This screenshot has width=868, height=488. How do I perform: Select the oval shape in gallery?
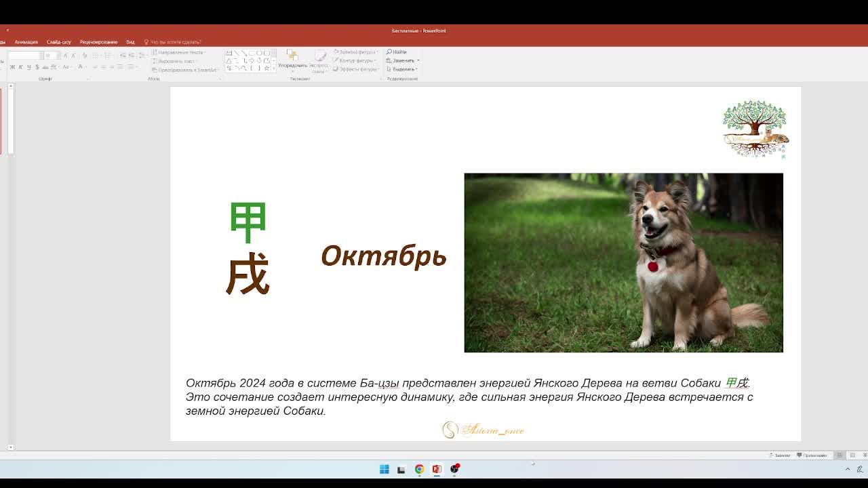pyautogui.click(x=259, y=53)
